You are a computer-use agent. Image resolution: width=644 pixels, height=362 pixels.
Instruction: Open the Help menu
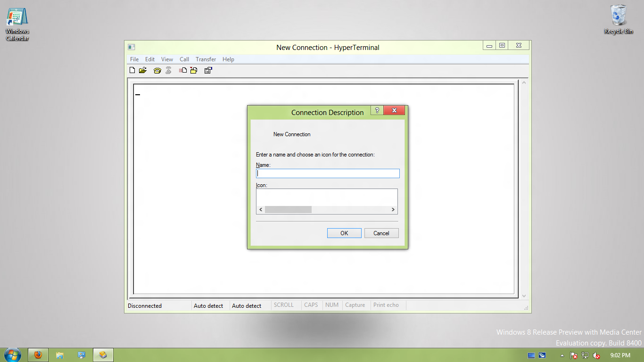[228, 59]
